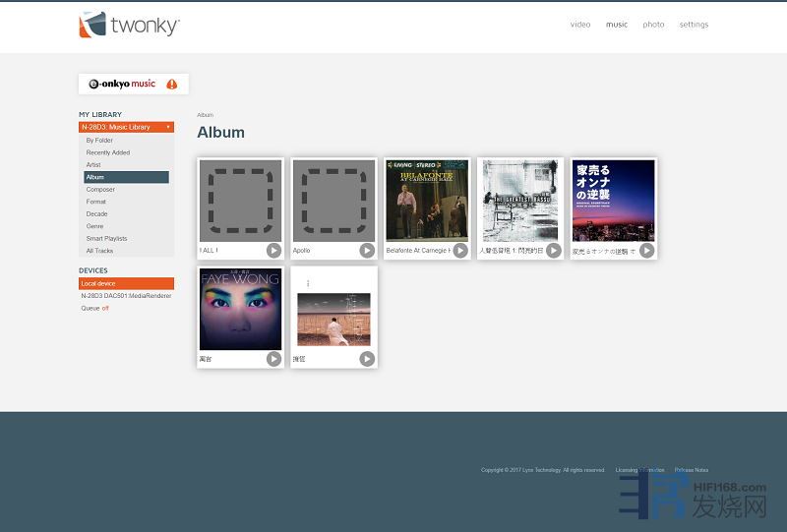Toggle the Queue off setting
787x532 pixels.
pyautogui.click(x=105, y=308)
